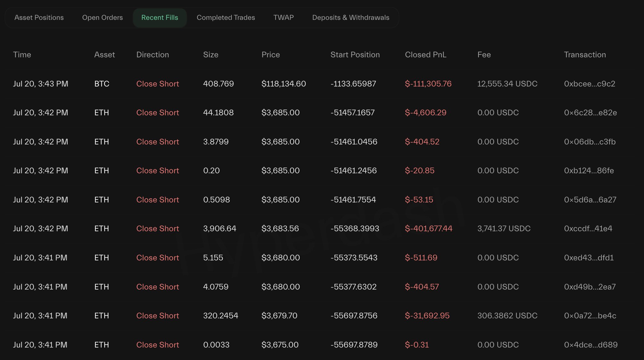Click the -55697.8789 start position
The image size is (644, 360).
pos(354,345)
